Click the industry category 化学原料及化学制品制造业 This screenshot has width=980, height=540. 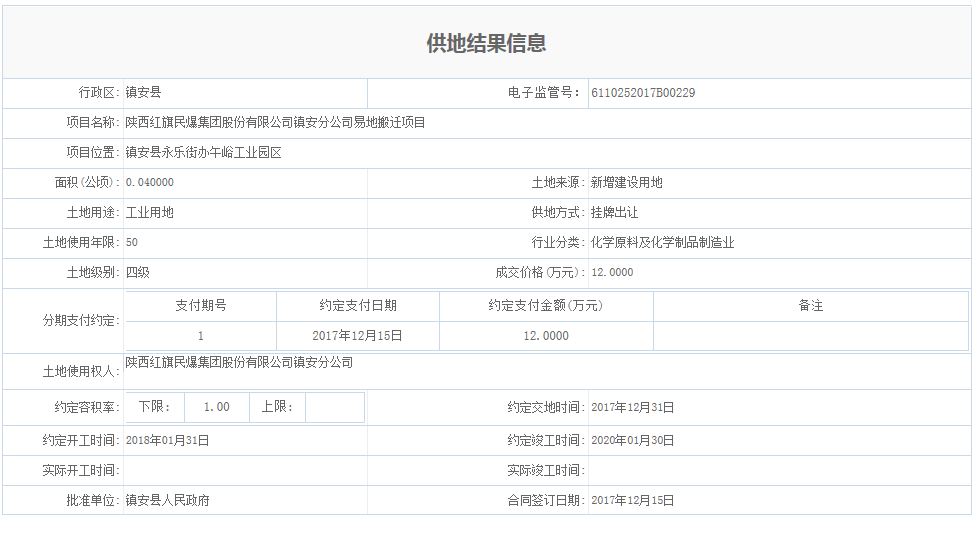click(662, 242)
